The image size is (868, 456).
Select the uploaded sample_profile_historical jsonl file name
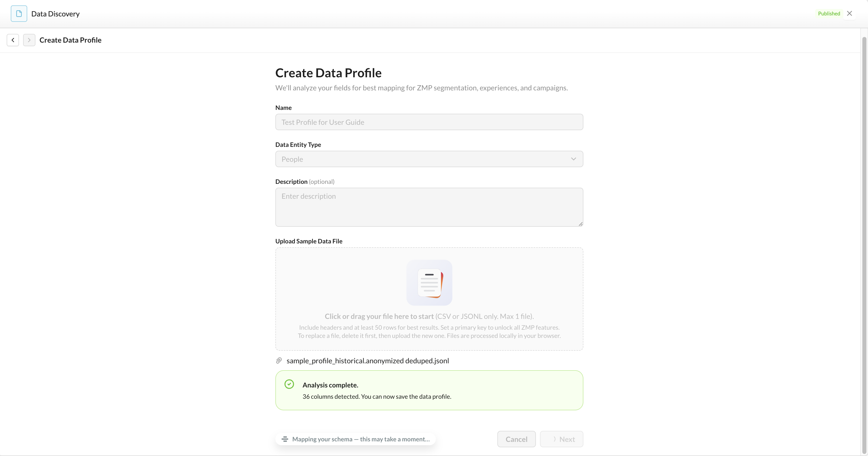pyautogui.click(x=368, y=361)
